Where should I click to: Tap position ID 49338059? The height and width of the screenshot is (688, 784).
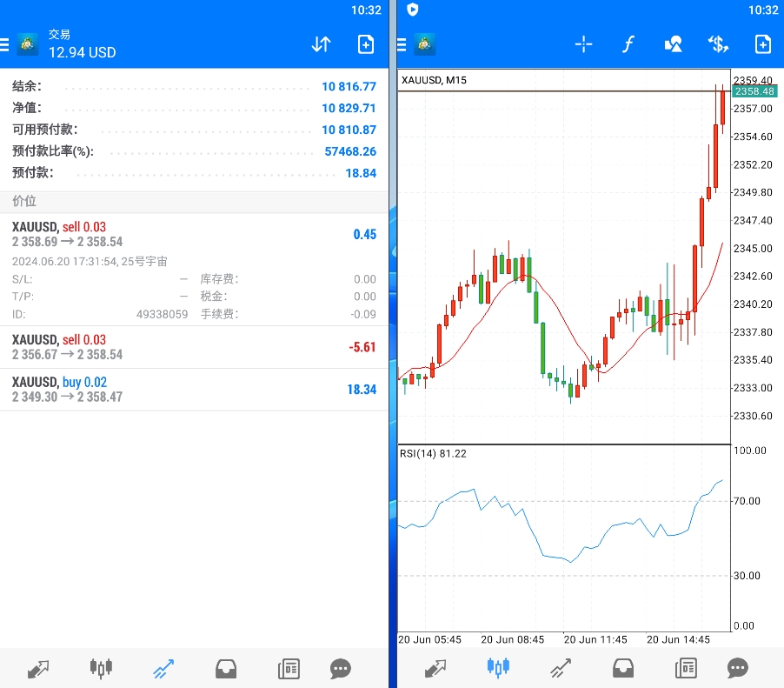(162, 314)
